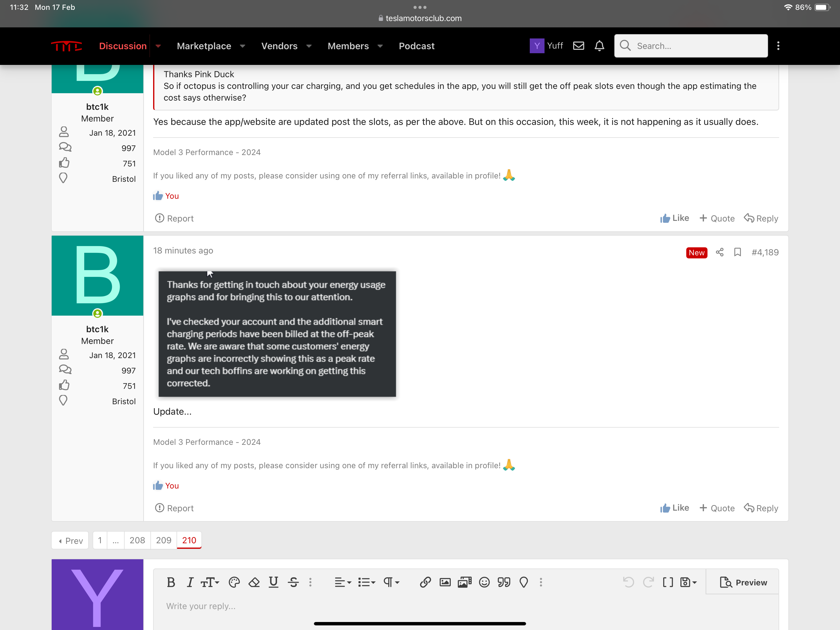
Task: Expand the Marketplace dropdown arrow
Action: (x=242, y=46)
